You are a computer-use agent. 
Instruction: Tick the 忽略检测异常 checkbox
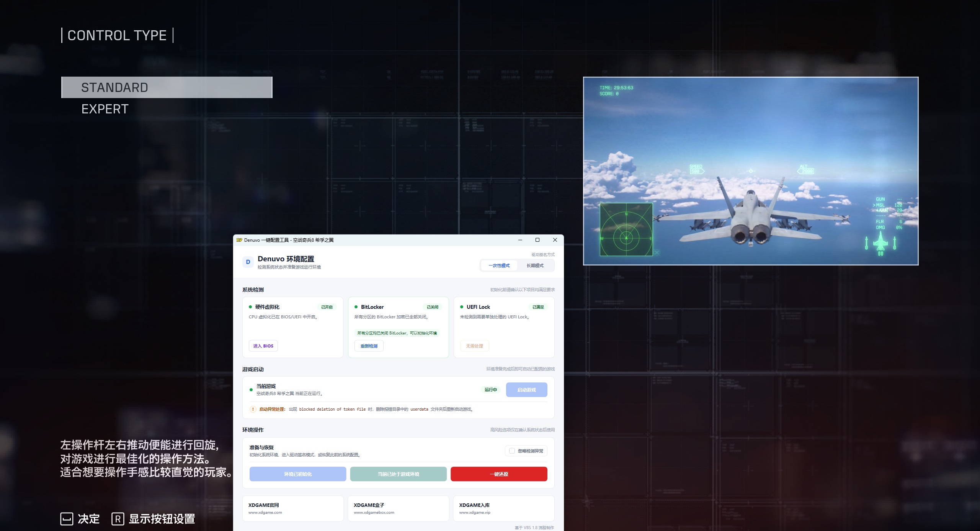click(512, 451)
